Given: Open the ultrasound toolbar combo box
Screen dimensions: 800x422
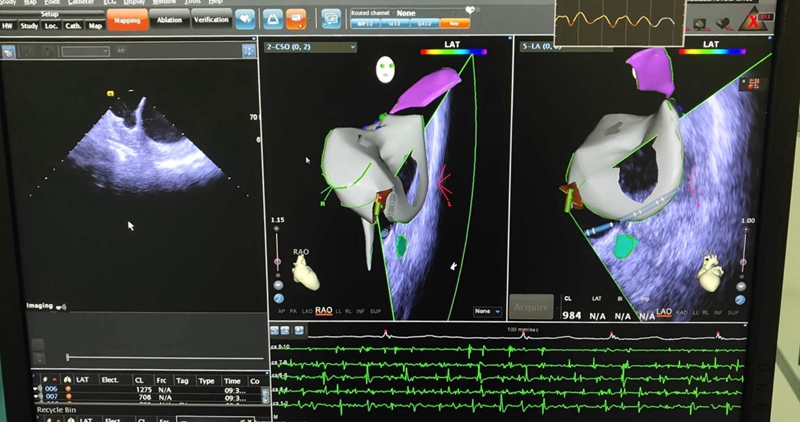Looking at the screenshot, I should tap(85, 52).
